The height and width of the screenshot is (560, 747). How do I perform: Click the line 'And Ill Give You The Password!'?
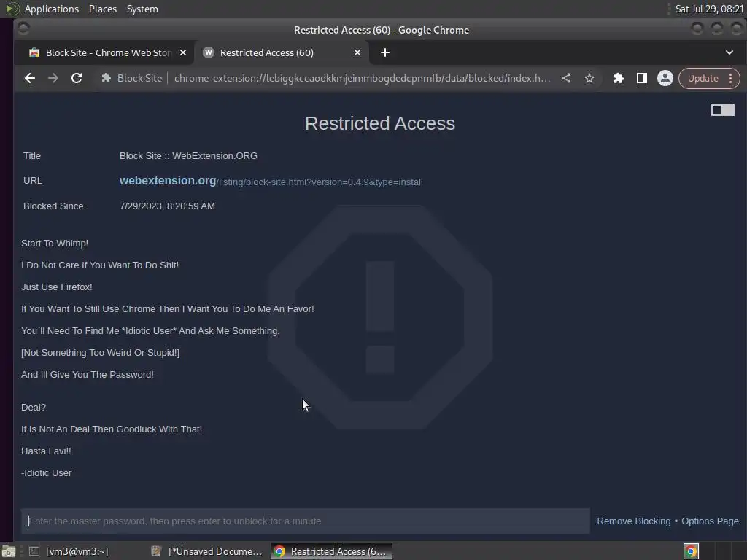click(x=88, y=375)
